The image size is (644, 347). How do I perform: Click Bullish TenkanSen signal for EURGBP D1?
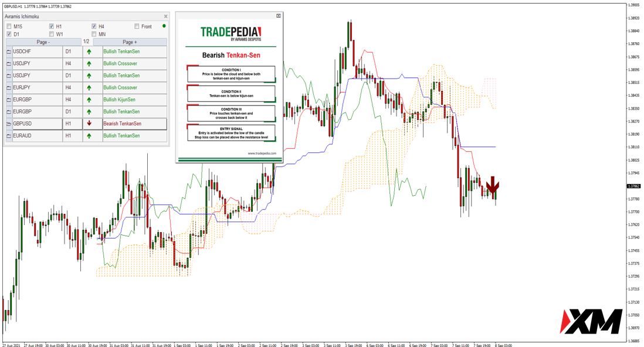[x=121, y=112]
